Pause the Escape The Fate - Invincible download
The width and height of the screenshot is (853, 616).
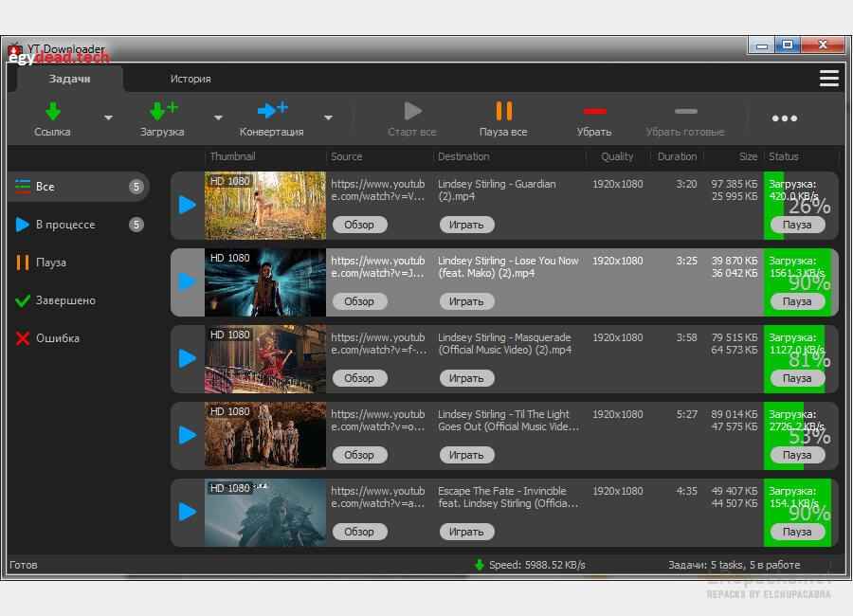[x=798, y=532]
